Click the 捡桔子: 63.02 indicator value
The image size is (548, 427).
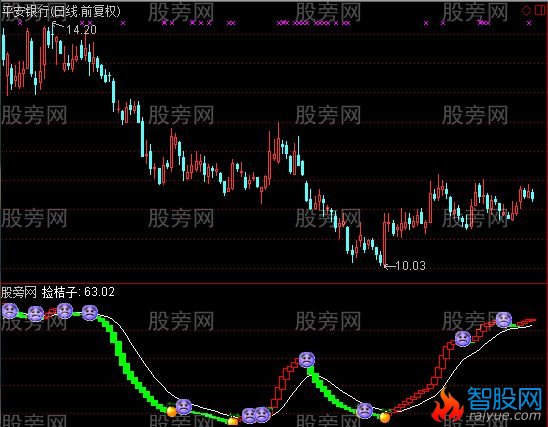point(78,292)
